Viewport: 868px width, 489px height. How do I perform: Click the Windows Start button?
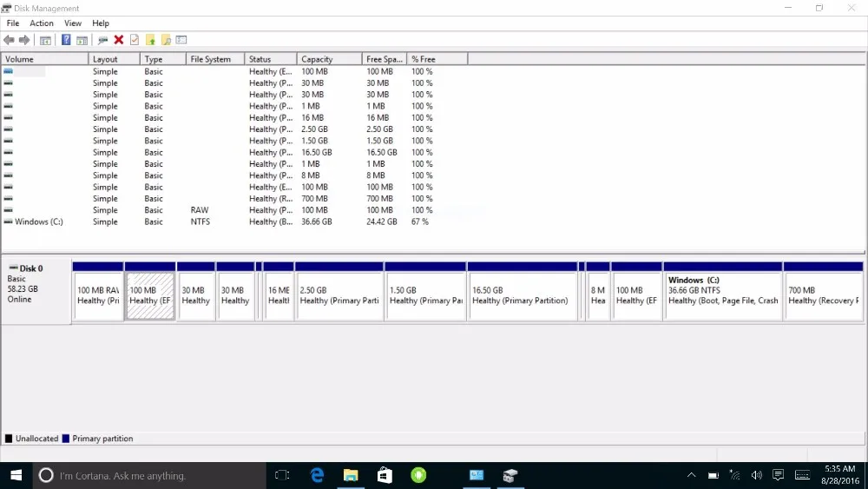[x=16, y=475]
